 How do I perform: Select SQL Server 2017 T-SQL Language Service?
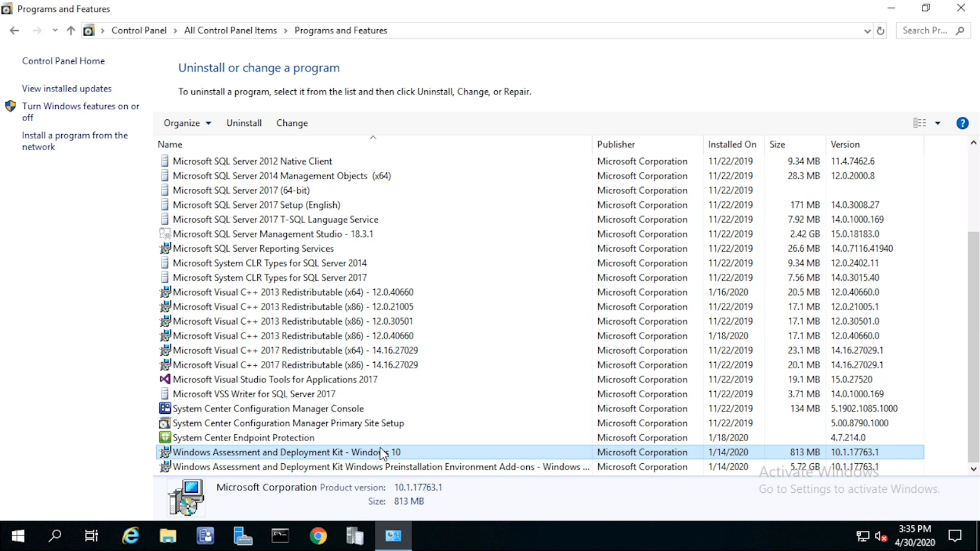(276, 219)
